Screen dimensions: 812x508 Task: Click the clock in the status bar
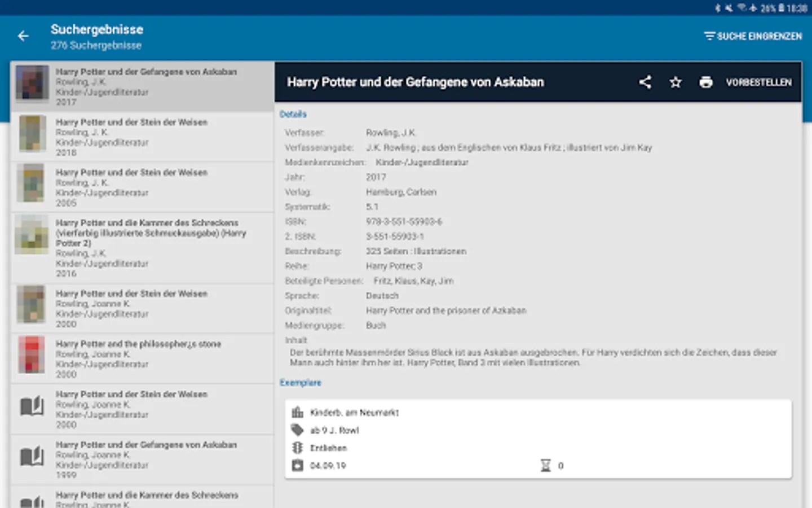click(797, 8)
